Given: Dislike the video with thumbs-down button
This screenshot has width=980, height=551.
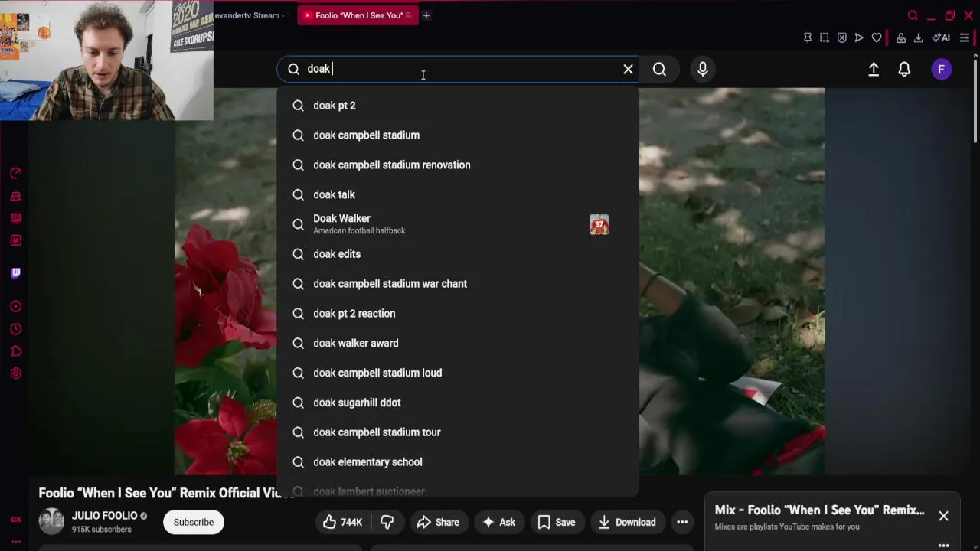Looking at the screenshot, I should (x=387, y=522).
